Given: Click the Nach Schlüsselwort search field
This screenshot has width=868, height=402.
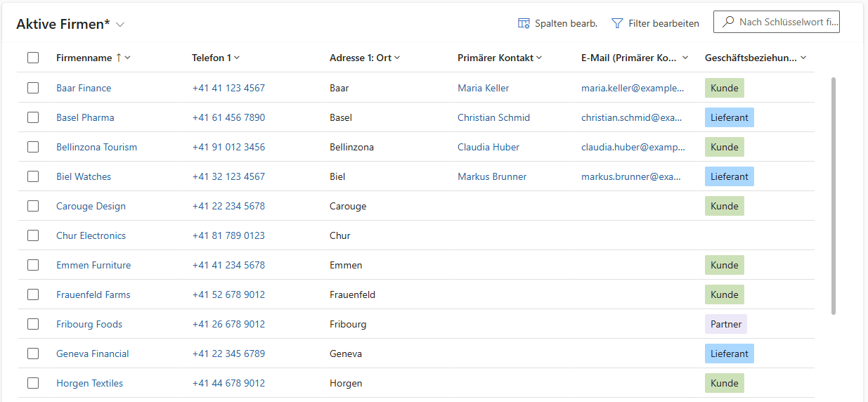Looking at the screenshot, I should (x=777, y=22).
